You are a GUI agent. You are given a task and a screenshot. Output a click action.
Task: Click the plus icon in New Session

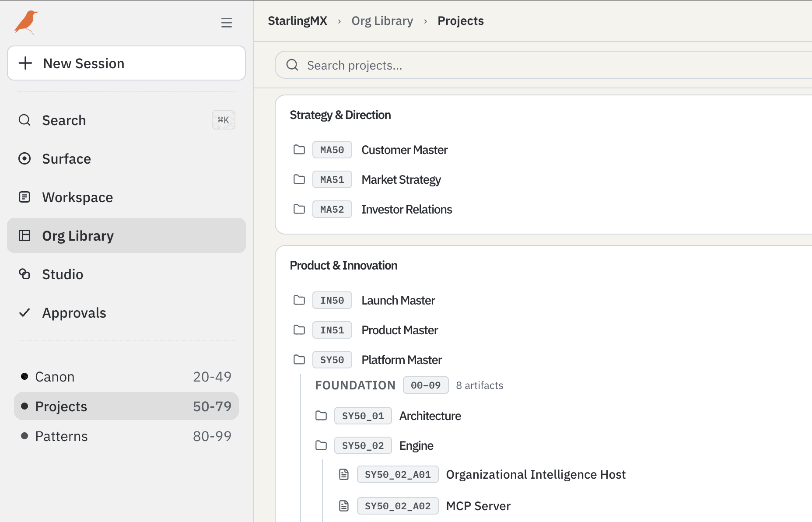tap(25, 63)
